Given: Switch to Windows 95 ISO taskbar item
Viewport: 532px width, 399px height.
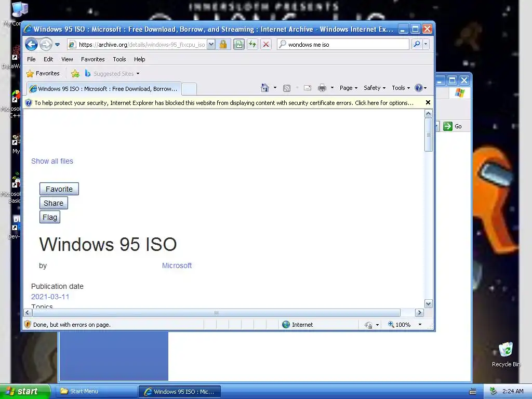Looking at the screenshot, I should pyautogui.click(x=179, y=392).
